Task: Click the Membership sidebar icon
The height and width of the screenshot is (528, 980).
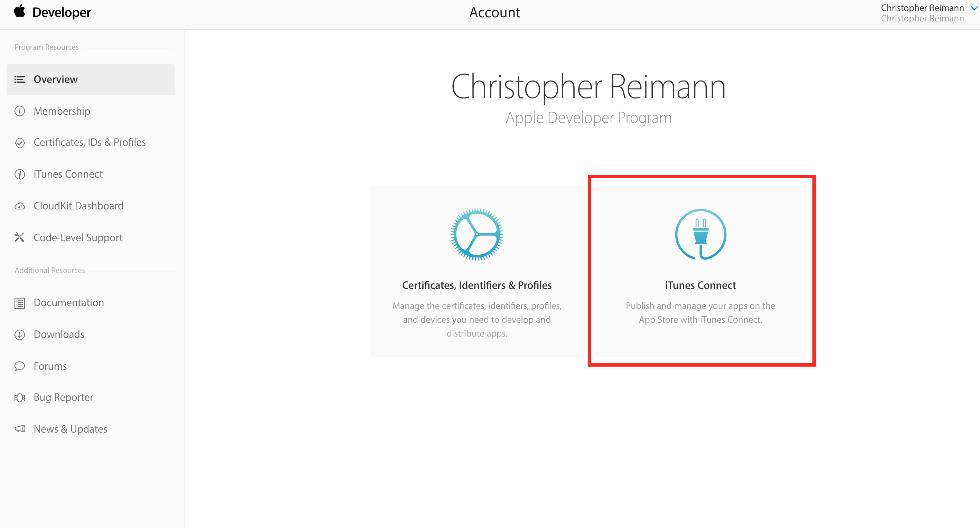Action: [x=19, y=111]
